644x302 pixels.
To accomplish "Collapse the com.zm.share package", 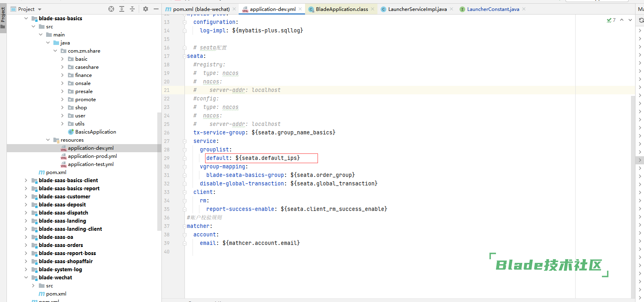I will pos(55,51).
